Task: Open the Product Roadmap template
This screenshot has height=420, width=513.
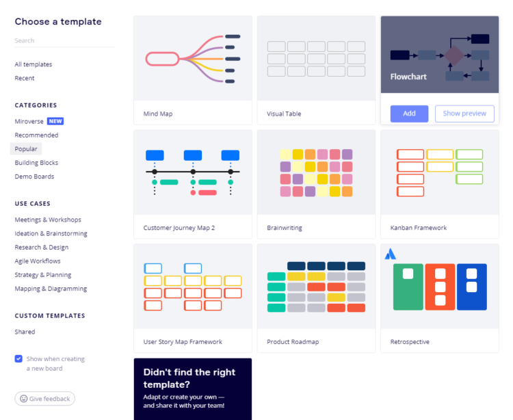Action: (316, 287)
